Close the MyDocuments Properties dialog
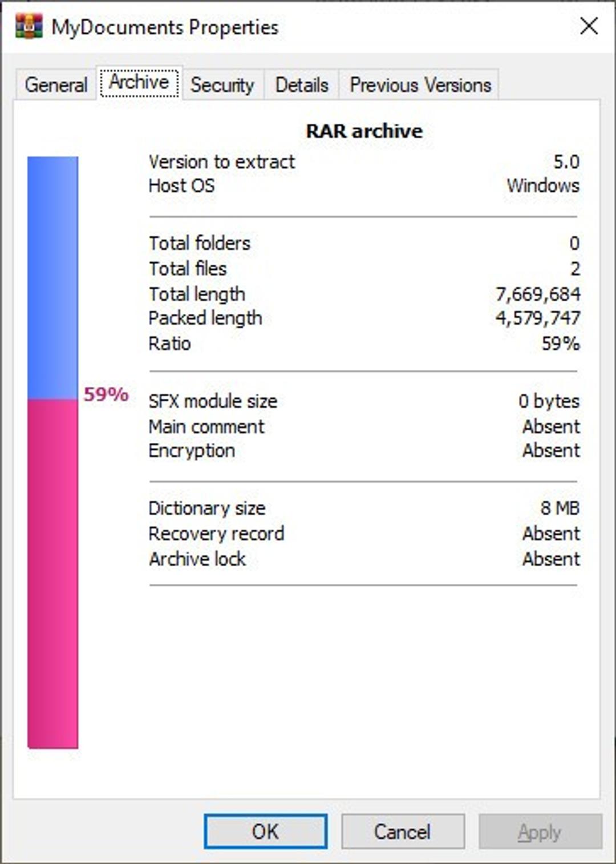The image size is (616, 864). (x=589, y=26)
